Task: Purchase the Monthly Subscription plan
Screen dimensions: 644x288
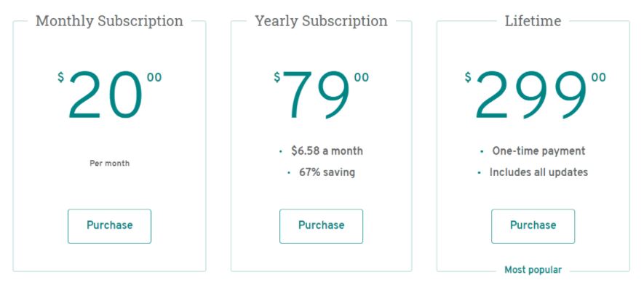Action: (109, 226)
